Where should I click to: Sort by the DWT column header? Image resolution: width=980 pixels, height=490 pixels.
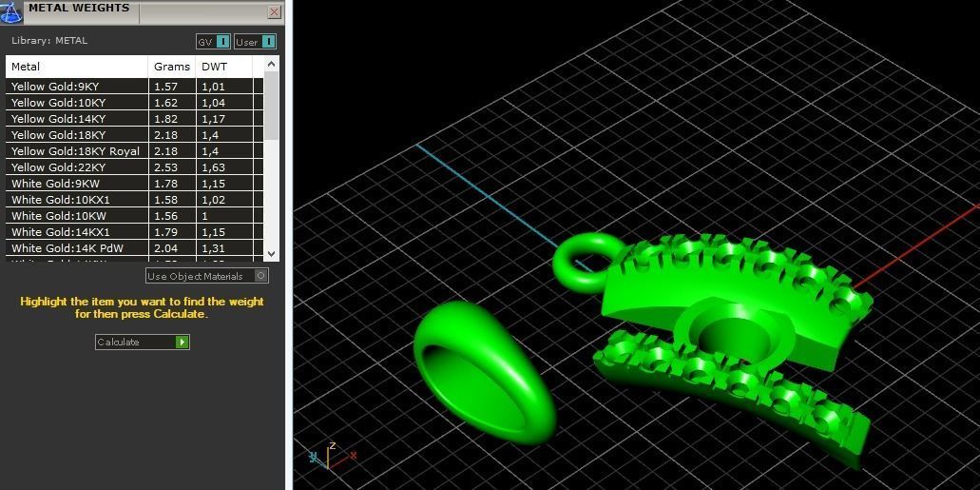coord(223,67)
